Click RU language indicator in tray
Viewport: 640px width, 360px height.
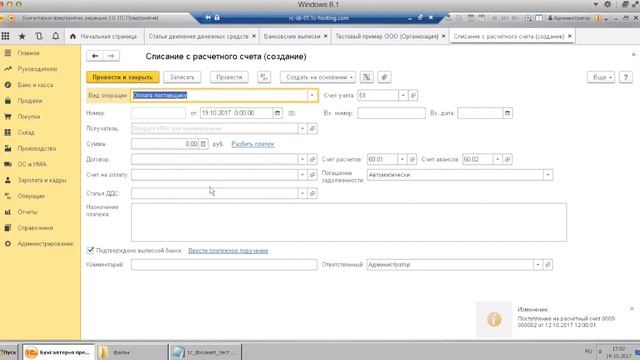coord(588,351)
